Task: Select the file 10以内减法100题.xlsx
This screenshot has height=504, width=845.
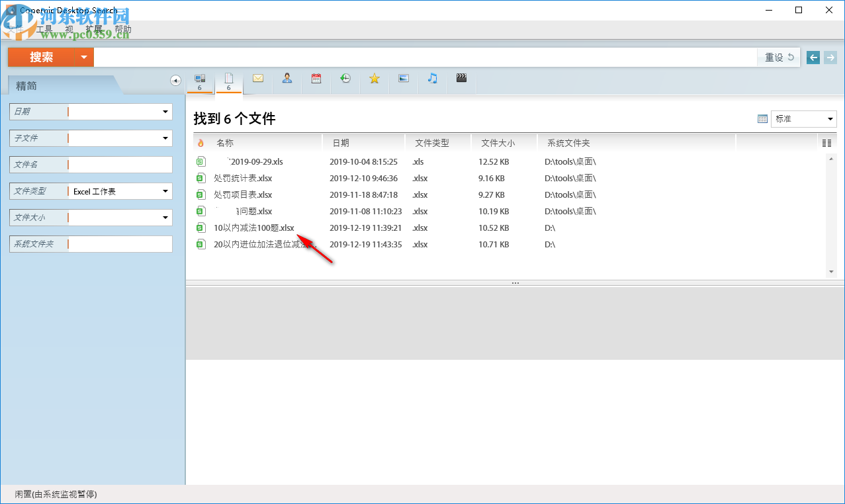Action: pyautogui.click(x=253, y=227)
